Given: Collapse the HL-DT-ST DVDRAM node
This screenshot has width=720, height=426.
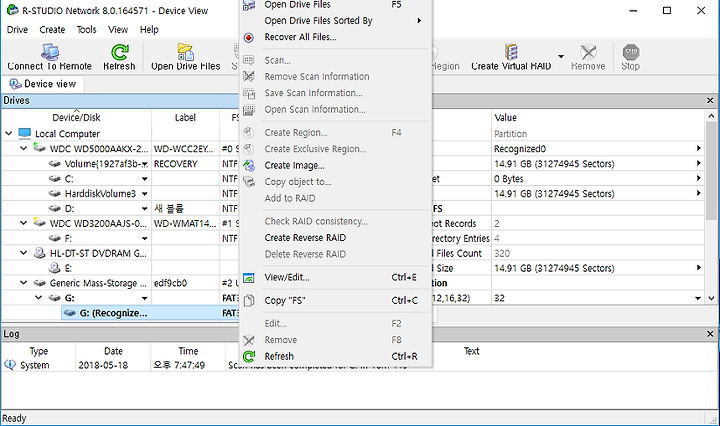Looking at the screenshot, I should pos(24,253).
